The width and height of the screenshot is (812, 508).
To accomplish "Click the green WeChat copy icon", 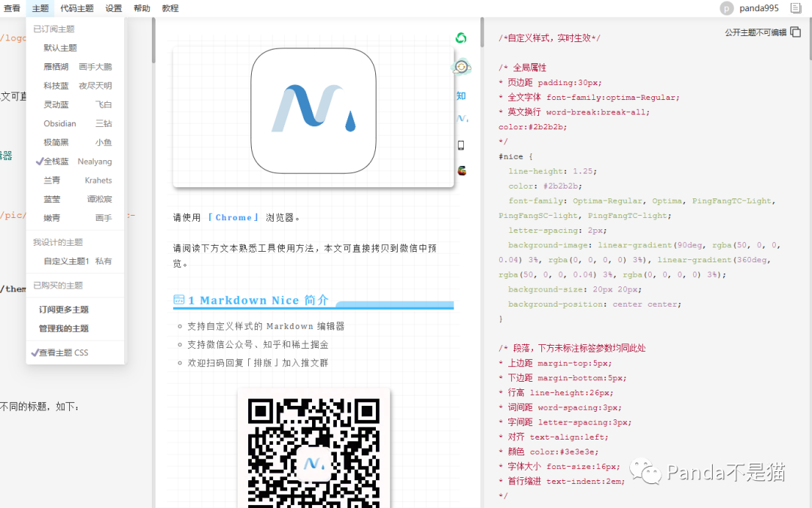I will tap(461, 38).
